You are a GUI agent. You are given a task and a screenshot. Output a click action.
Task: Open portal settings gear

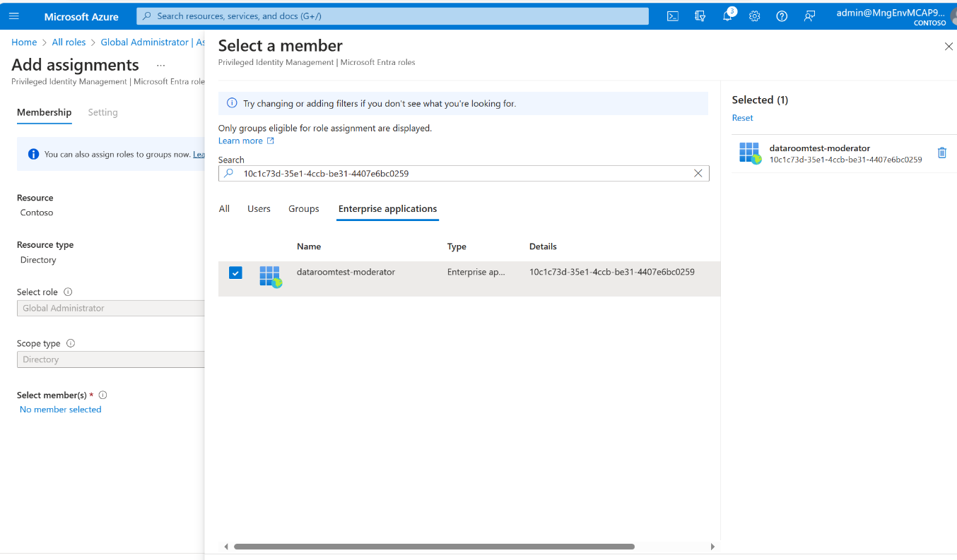pos(754,16)
